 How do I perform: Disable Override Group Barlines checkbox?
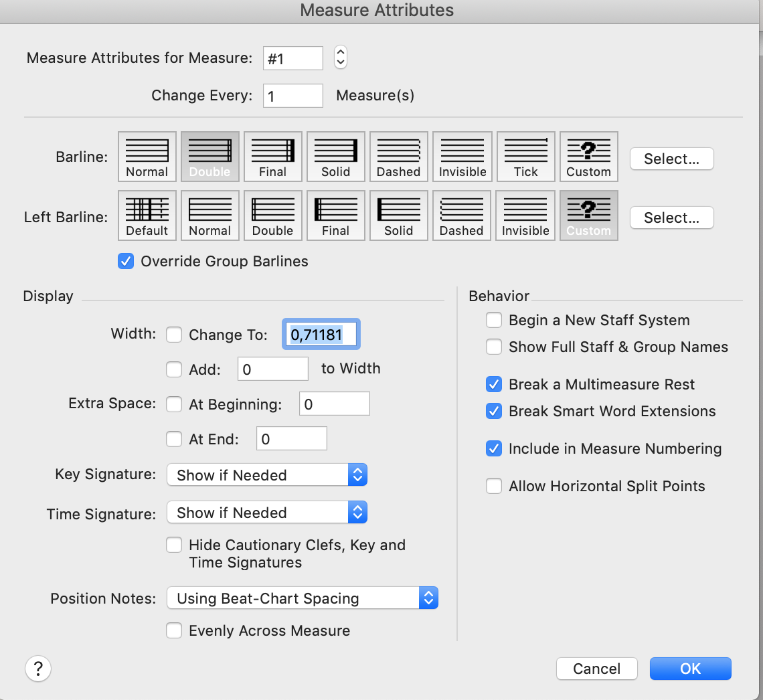126,261
